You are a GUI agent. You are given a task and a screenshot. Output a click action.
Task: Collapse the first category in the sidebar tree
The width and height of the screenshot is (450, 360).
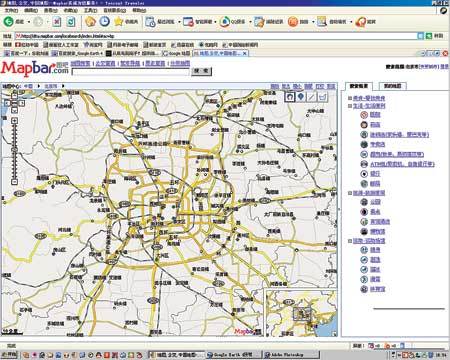point(350,98)
